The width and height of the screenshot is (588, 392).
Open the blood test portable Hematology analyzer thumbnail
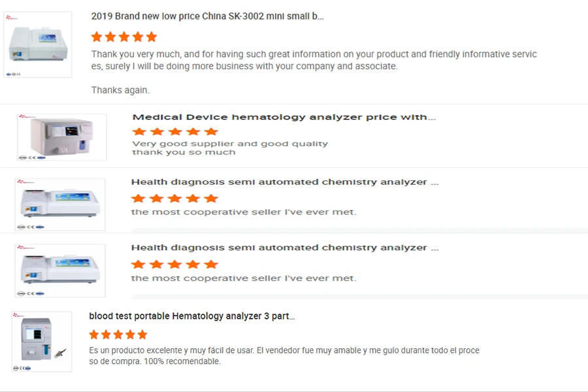(x=41, y=342)
